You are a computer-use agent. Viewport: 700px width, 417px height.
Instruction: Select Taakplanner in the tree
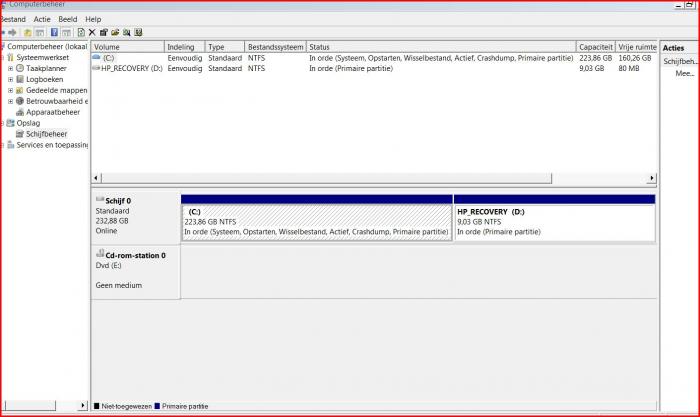[x=46, y=68]
